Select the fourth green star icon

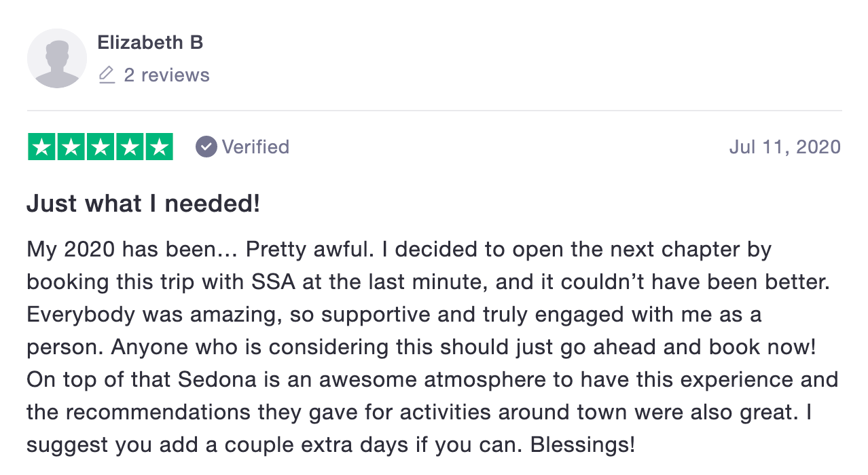click(129, 146)
